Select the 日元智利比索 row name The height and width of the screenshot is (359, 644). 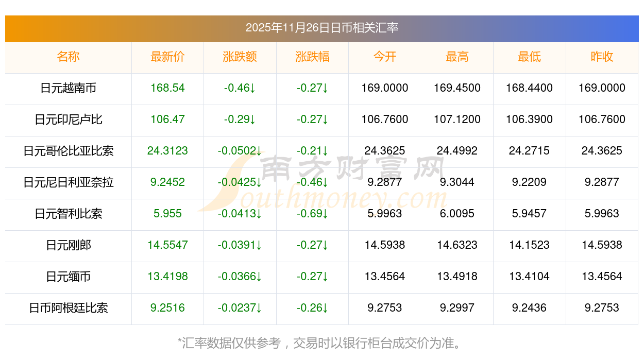69,214
